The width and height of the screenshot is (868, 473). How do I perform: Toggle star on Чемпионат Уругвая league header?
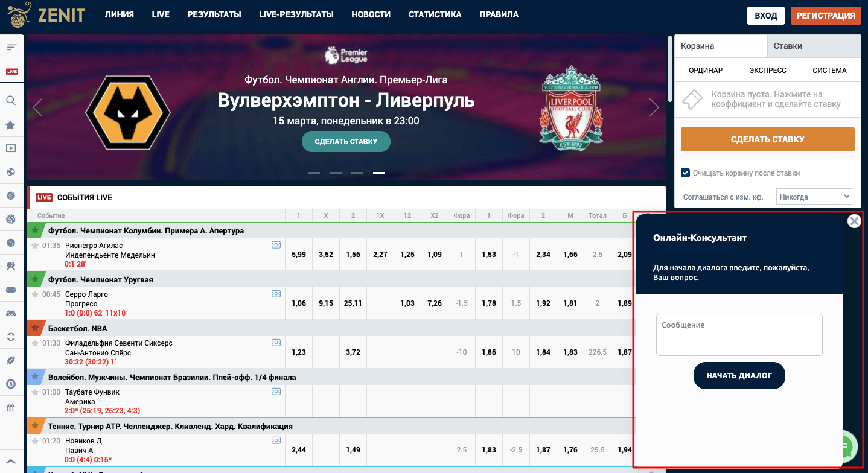[x=35, y=279]
